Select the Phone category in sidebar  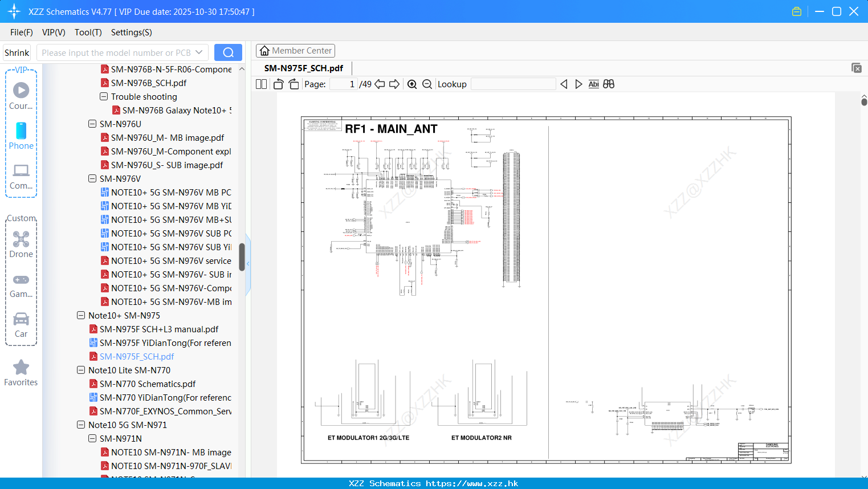[x=21, y=136]
